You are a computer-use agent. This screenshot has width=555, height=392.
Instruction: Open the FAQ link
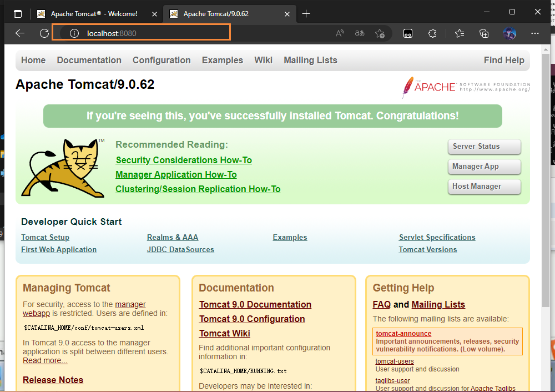pyautogui.click(x=382, y=304)
